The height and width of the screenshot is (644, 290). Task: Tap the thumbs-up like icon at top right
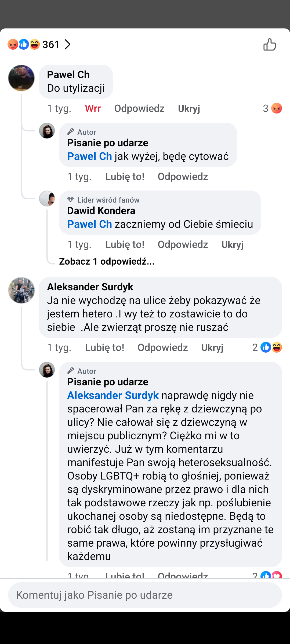coord(270,45)
